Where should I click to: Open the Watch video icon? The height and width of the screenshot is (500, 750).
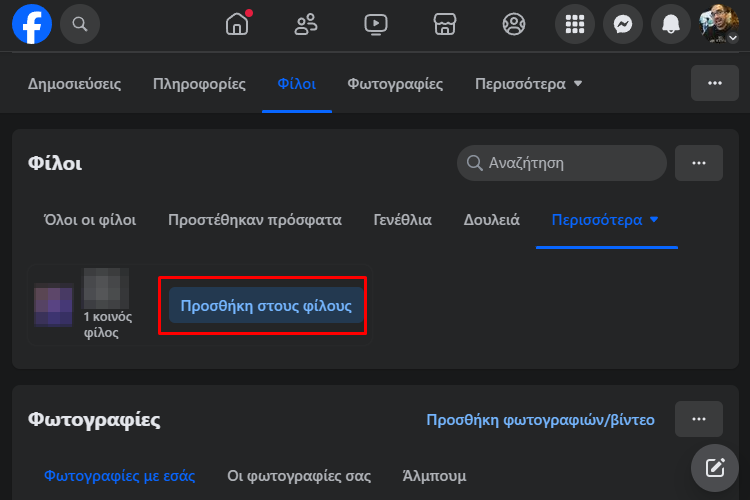click(375, 24)
